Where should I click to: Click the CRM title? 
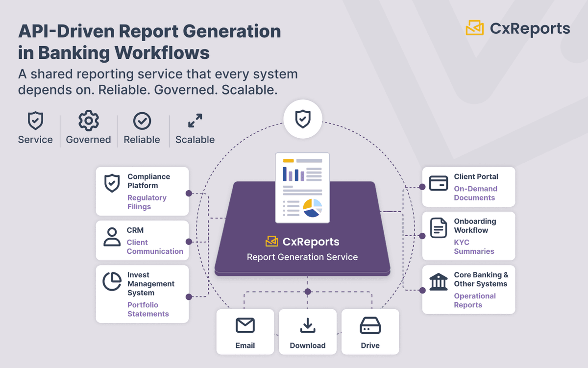point(135,230)
